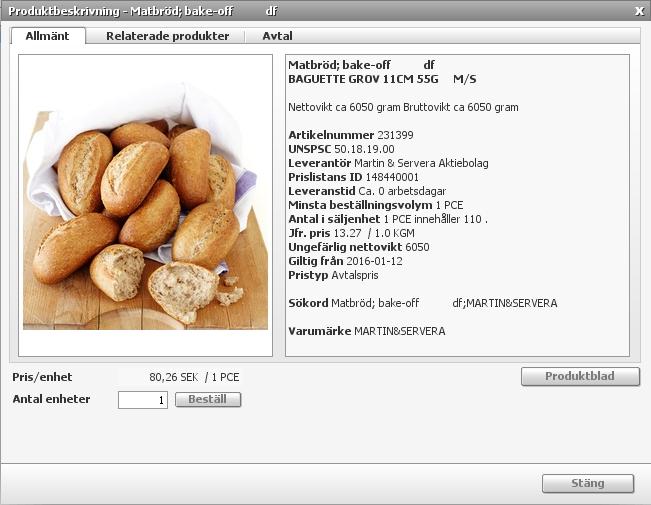Click the Giltig från 2016-01-12 line

click(345, 261)
